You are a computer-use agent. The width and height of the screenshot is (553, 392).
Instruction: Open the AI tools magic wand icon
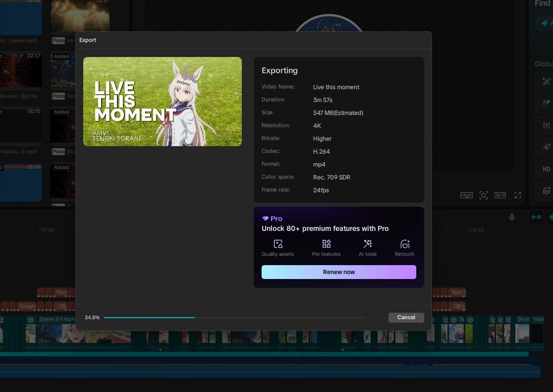[368, 244]
